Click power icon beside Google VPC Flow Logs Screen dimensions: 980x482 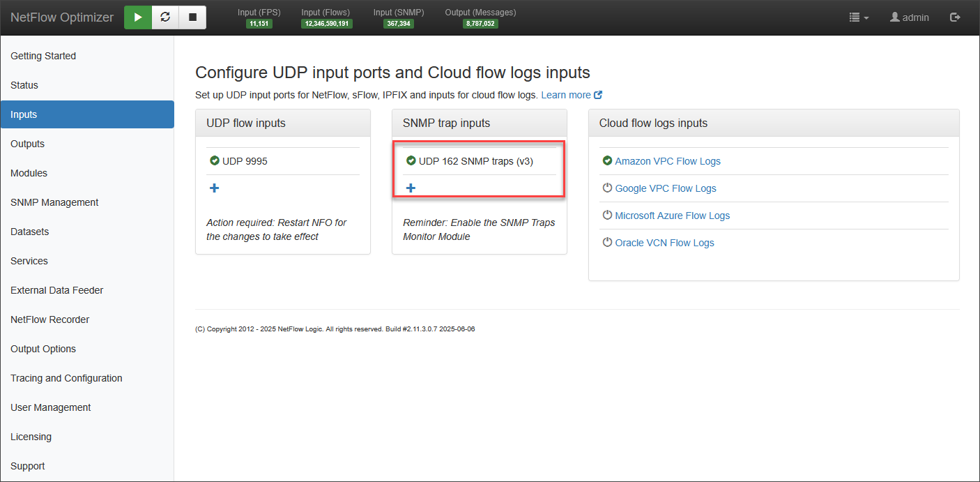[x=607, y=188]
